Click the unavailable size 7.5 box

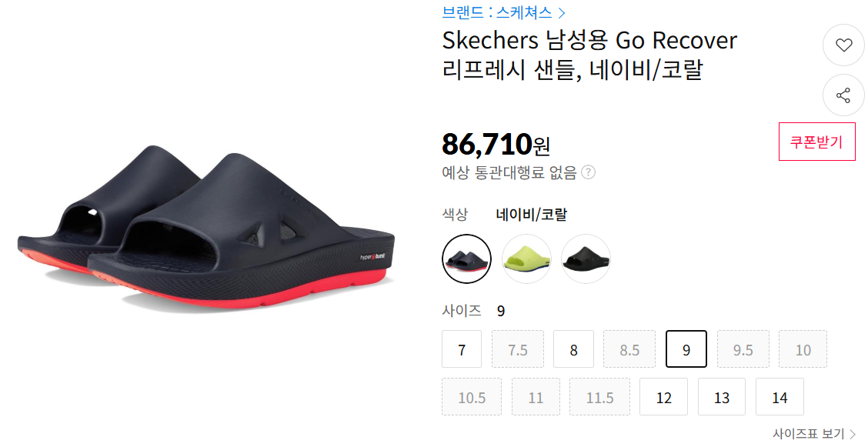(518, 349)
